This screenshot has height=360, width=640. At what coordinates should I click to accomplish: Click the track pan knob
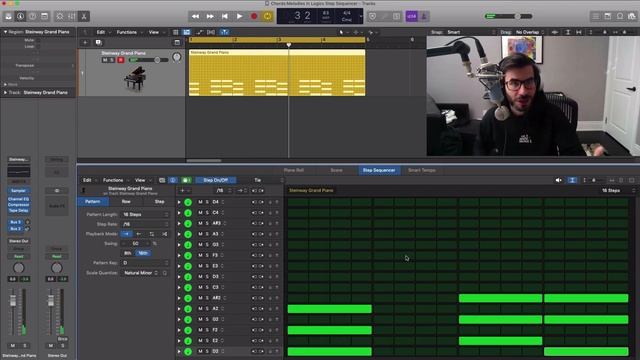(x=177, y=57)
